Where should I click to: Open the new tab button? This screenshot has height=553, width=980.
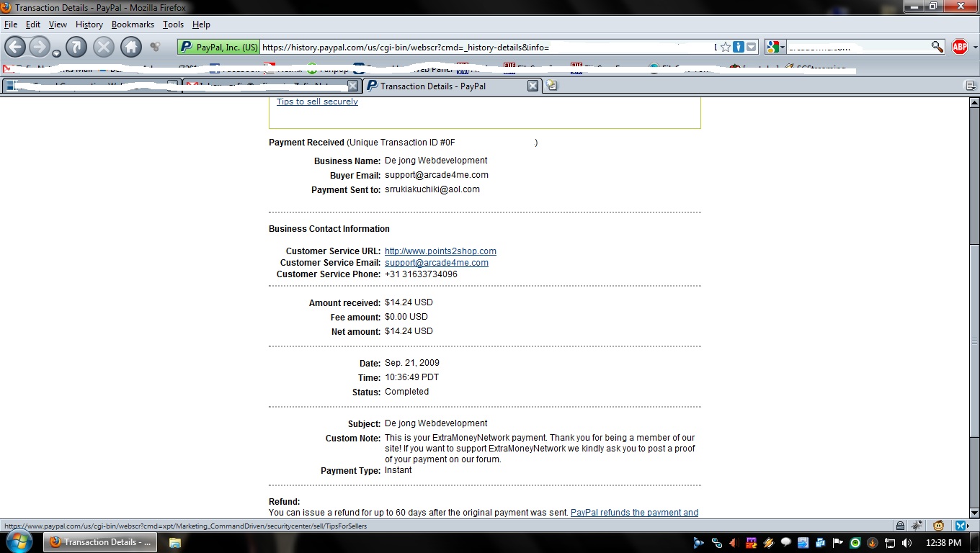click(551, 86)
